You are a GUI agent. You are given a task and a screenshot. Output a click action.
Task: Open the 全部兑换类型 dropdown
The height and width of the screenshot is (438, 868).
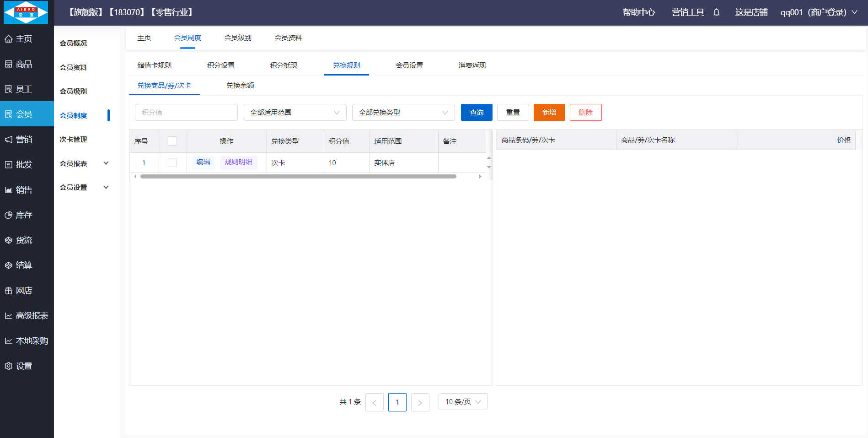(x=403, y=113)
